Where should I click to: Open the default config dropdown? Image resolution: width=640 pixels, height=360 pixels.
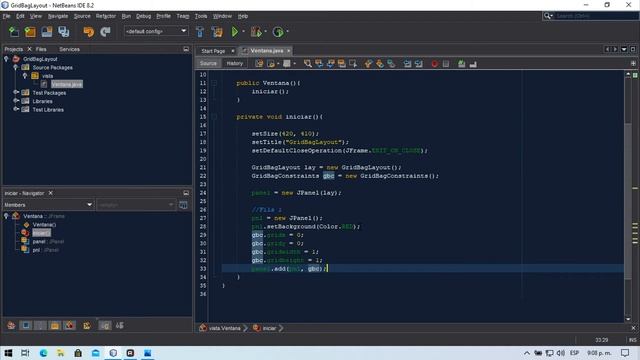point(156,31)
